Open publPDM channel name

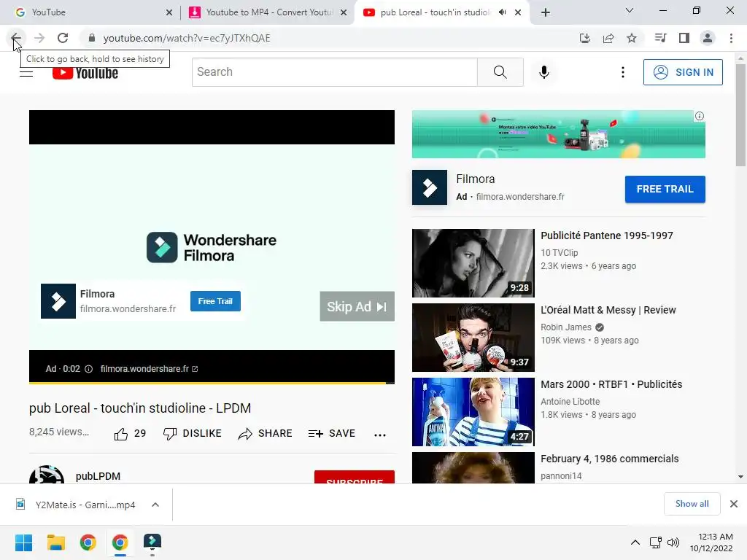98,476
